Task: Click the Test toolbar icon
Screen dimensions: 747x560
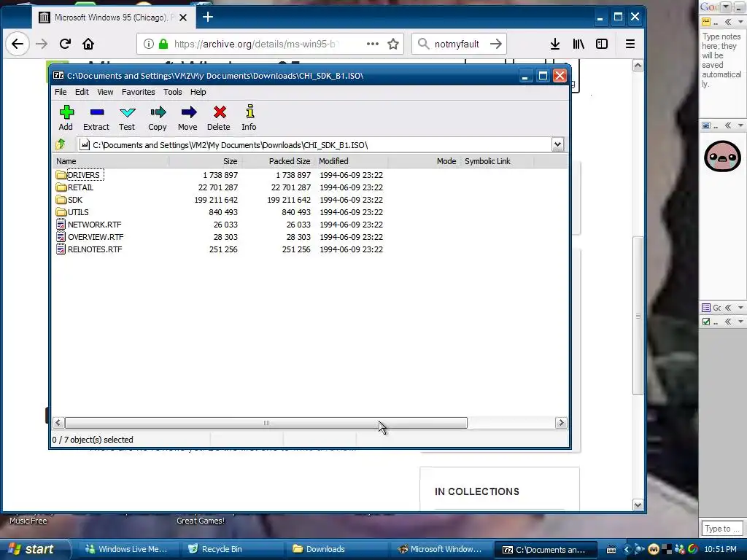Action: pyautogui.click(x=127, y=117)
